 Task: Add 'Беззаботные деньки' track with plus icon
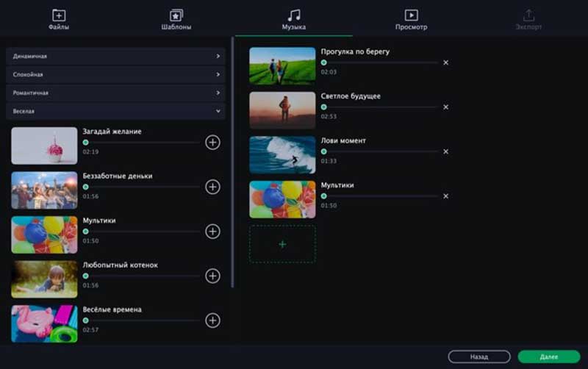[212, 187]
